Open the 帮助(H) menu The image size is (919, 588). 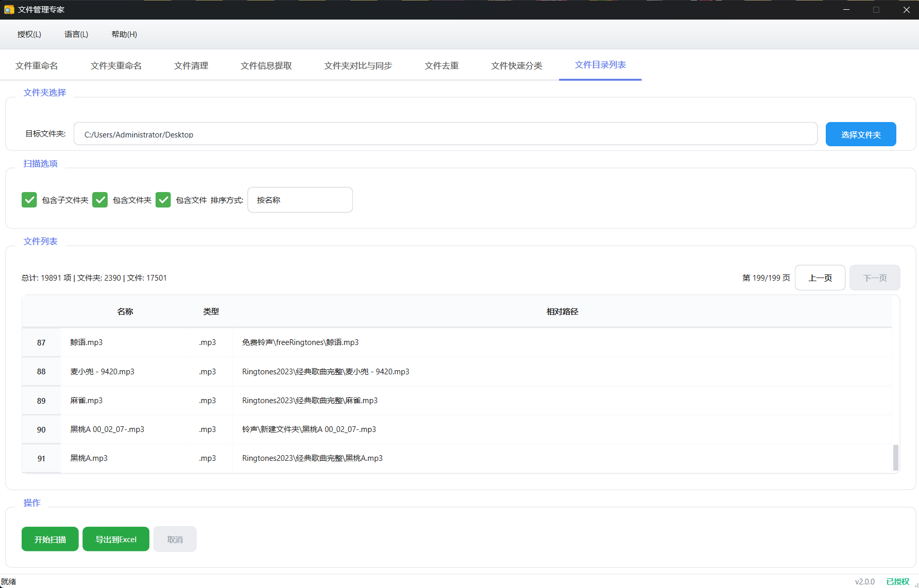coord(124,34)
